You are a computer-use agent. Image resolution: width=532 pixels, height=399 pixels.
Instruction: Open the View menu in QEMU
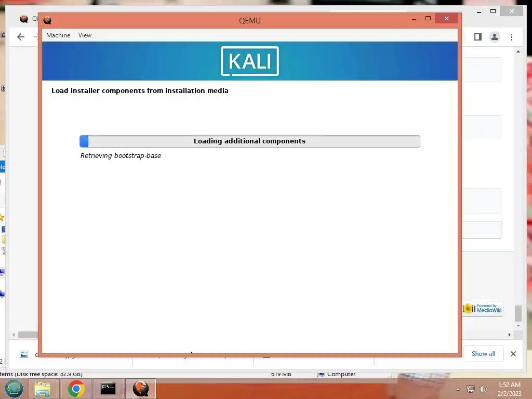85,35
